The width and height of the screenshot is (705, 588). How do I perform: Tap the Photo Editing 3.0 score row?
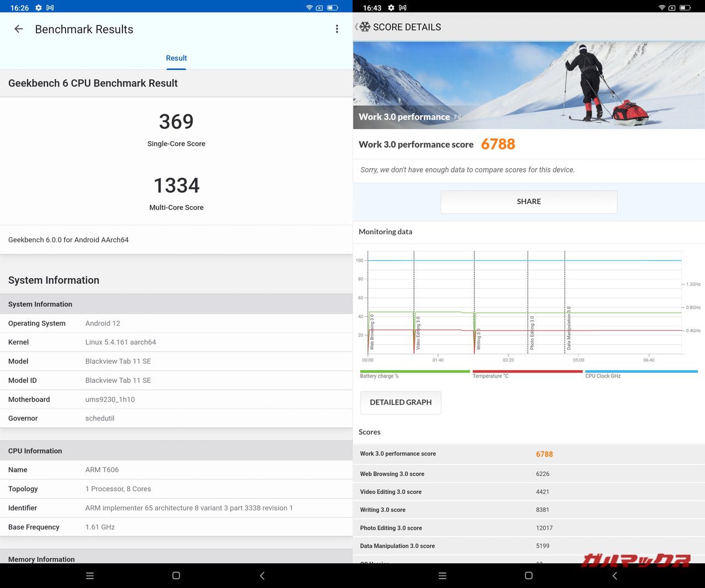click(x=529, y=528)
